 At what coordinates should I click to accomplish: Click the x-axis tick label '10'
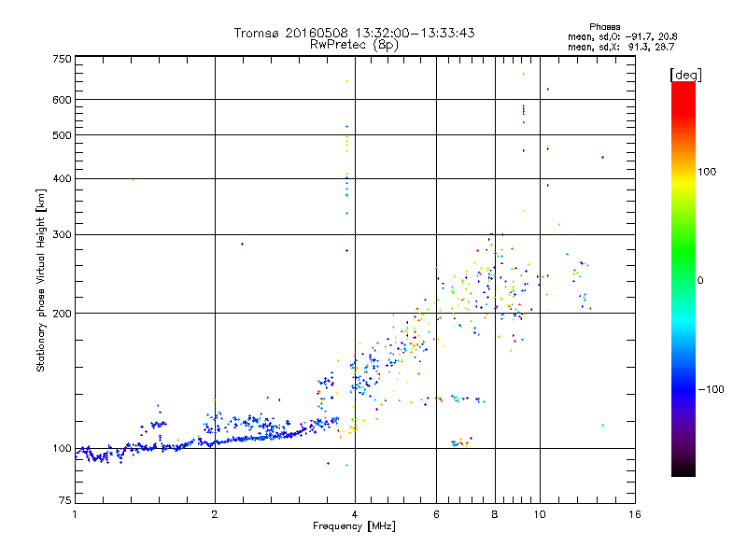click(x=540, y=514)
